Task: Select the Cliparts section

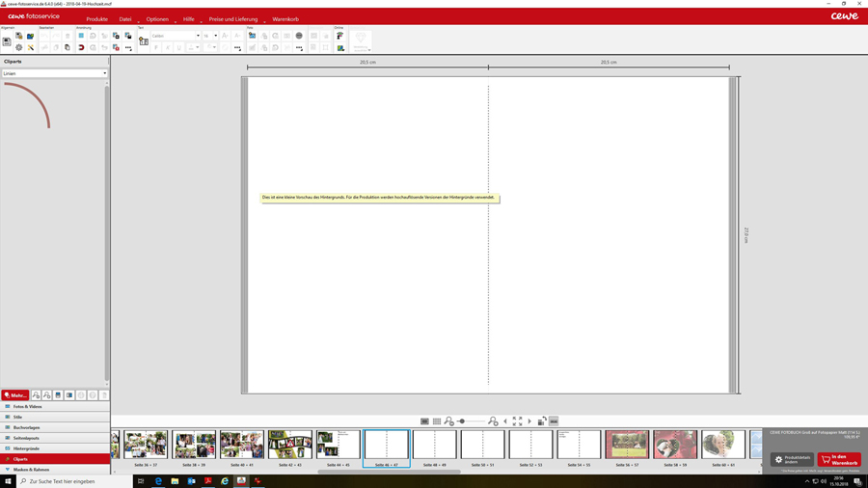Action: point(55,459)
